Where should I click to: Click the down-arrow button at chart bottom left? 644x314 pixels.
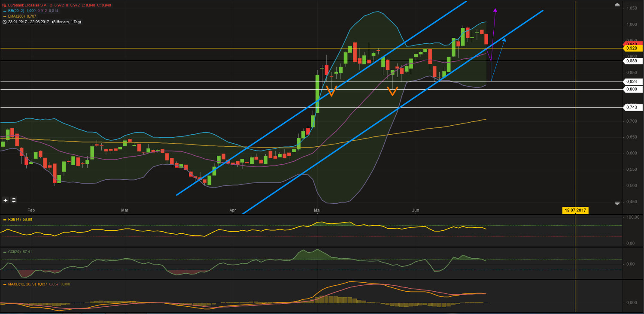[x=6, y=200]
